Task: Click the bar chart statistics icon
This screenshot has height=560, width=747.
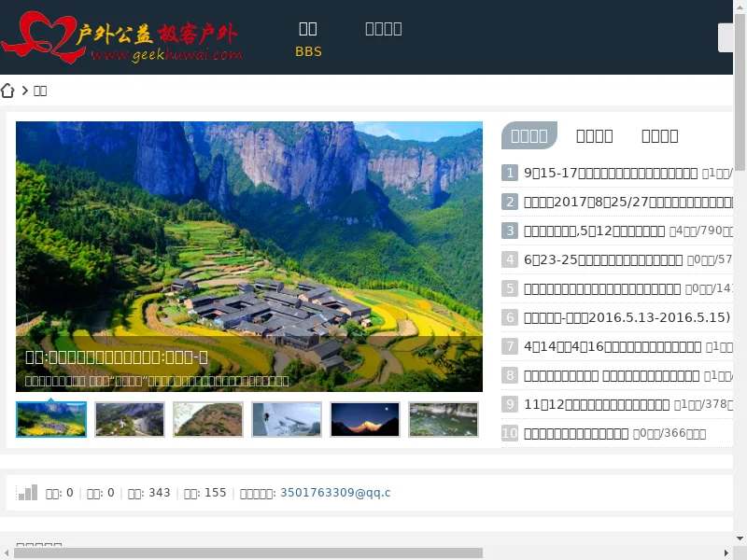Action: (x=27, y=493)
